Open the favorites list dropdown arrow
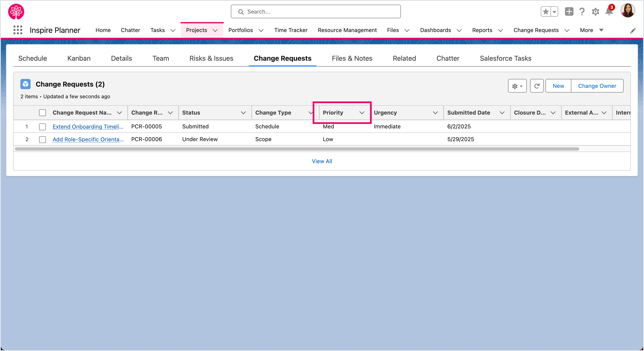Screen dimensions: 644x351 click(x=554, y=11)
